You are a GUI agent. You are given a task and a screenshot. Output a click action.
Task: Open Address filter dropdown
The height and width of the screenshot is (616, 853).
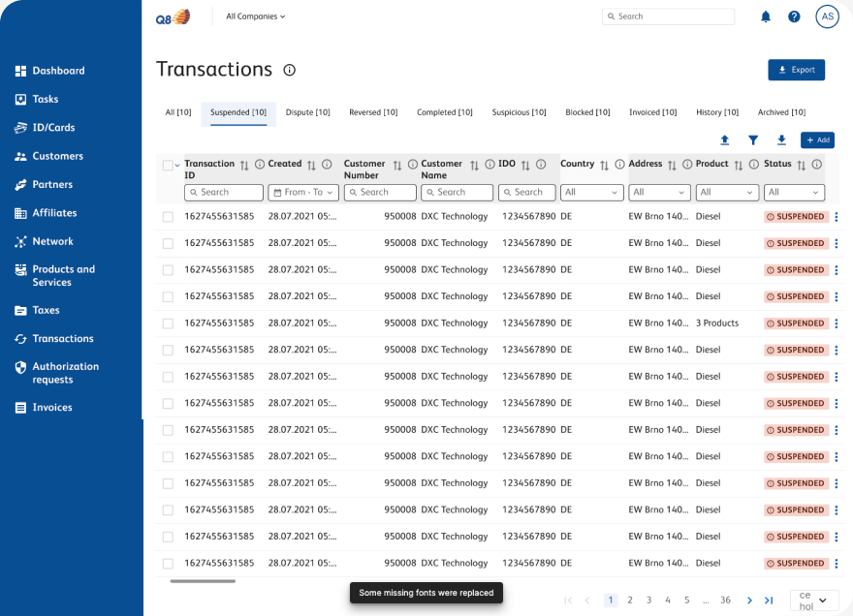[x=659, y=193]
